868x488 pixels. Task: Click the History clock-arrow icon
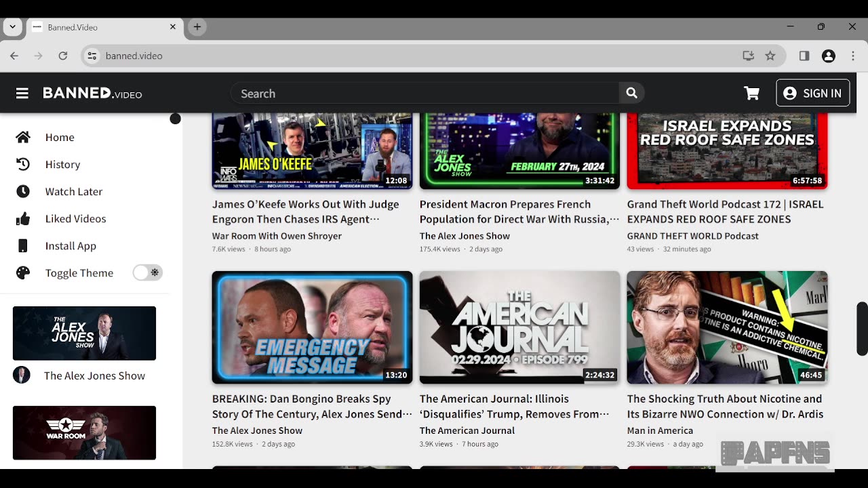point(23,164)
